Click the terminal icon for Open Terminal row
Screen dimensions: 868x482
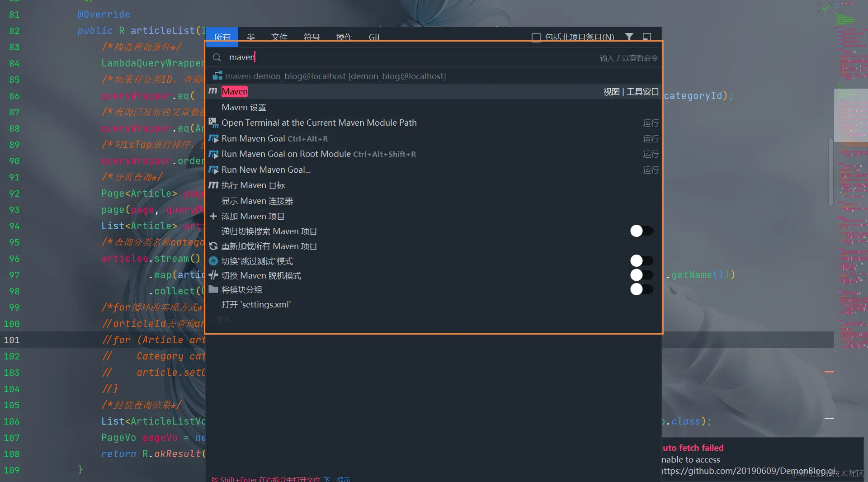tap(213, 123)
